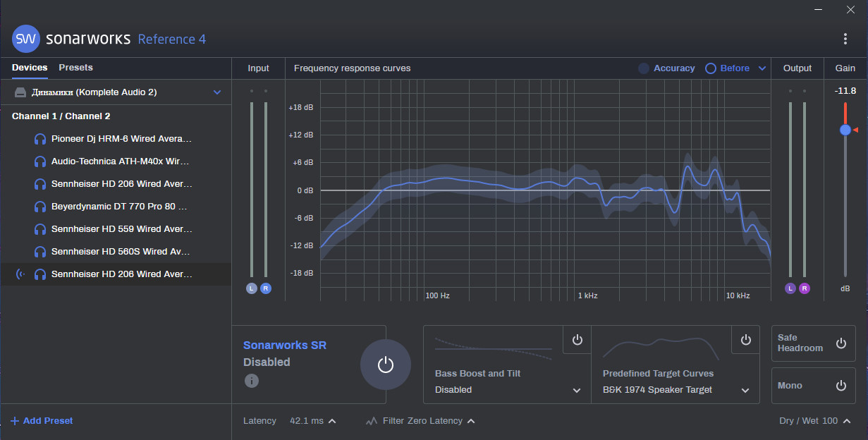This screenshot has width=868, height=440.
Task: Toggle the Sonarworks SR main power button
Action: pyautogui.click(x=385, y=365)
